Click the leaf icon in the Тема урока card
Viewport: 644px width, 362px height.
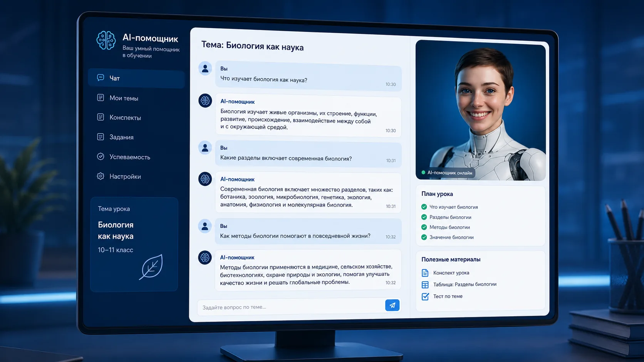[151, 267]
